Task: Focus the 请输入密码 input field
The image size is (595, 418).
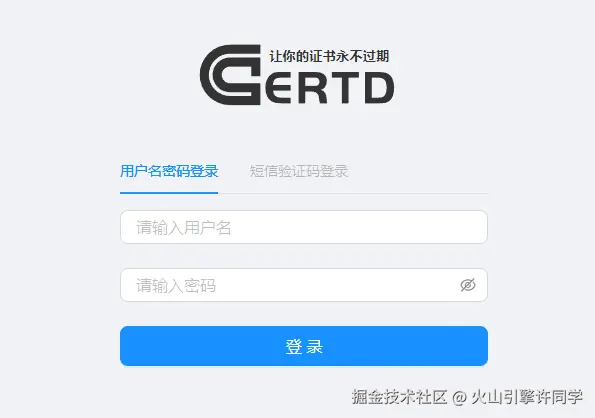Action: pyautogui.click(x=304, y=285)
